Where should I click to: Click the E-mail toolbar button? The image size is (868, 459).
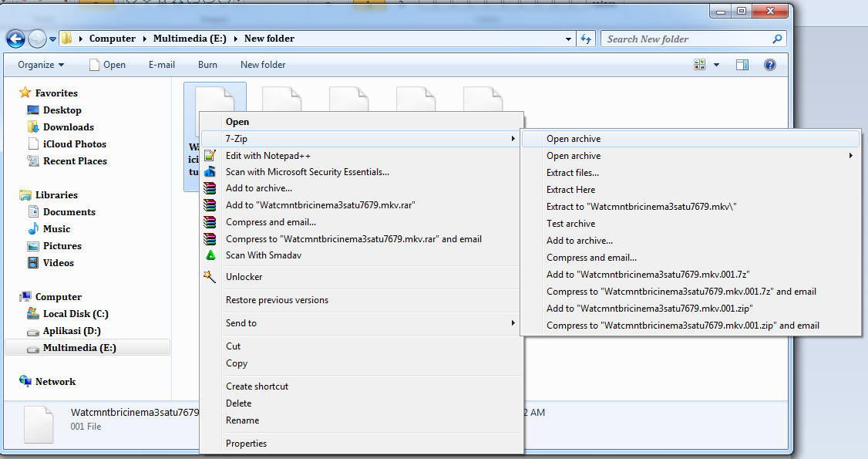162,65
